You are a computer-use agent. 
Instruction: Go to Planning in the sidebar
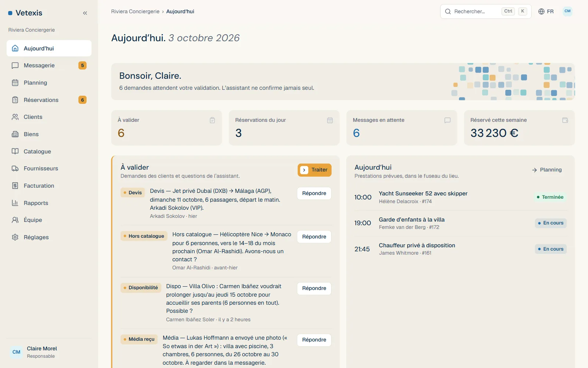click(x=49, y=83)
